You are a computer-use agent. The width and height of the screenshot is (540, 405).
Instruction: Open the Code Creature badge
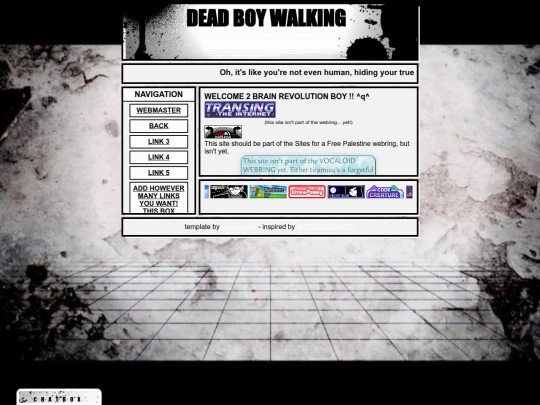385,192
